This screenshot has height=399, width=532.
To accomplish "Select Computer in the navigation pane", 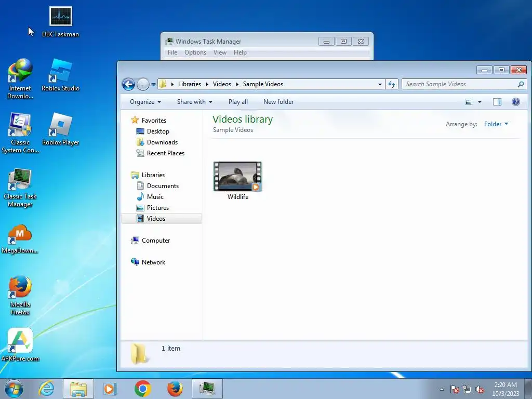I will [150, 240].
